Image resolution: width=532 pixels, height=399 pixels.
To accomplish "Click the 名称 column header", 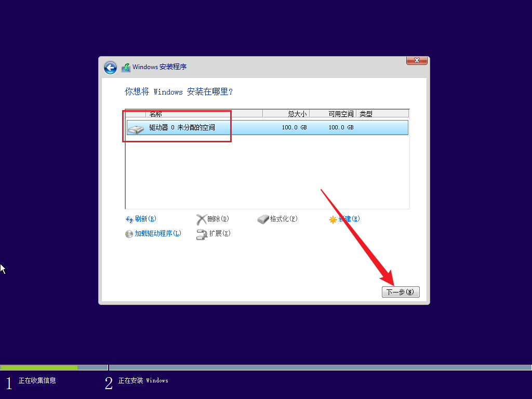I will pyautogui.click(x=204, y=114).
